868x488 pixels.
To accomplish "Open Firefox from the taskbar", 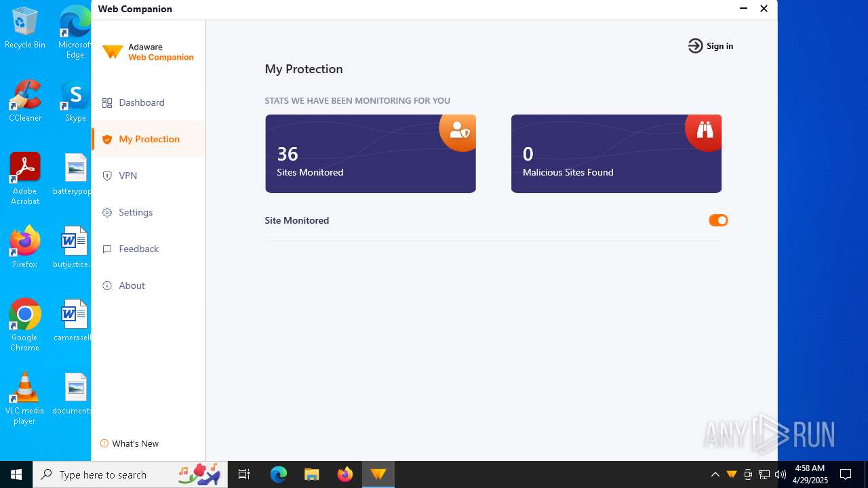I will tap(345, 474).
